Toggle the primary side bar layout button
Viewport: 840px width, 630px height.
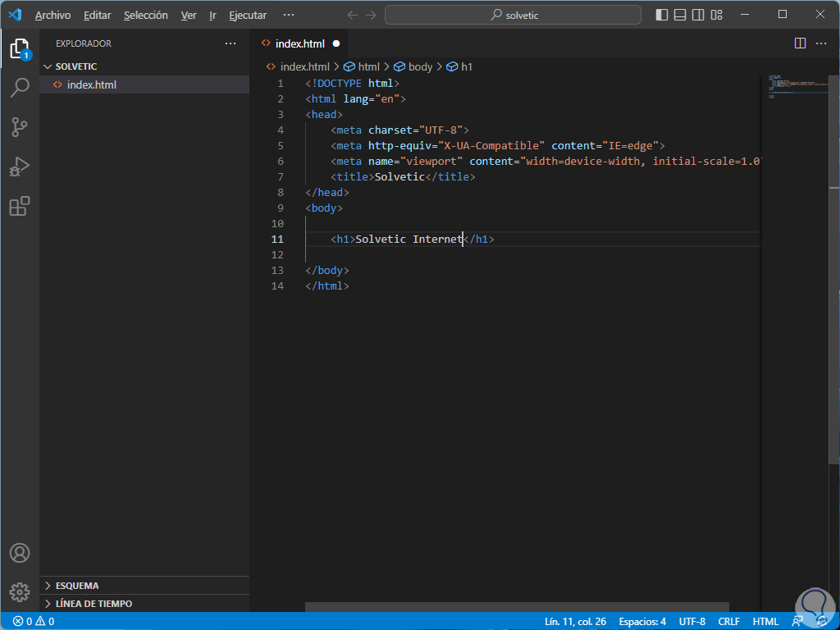(x=662, y=15)
